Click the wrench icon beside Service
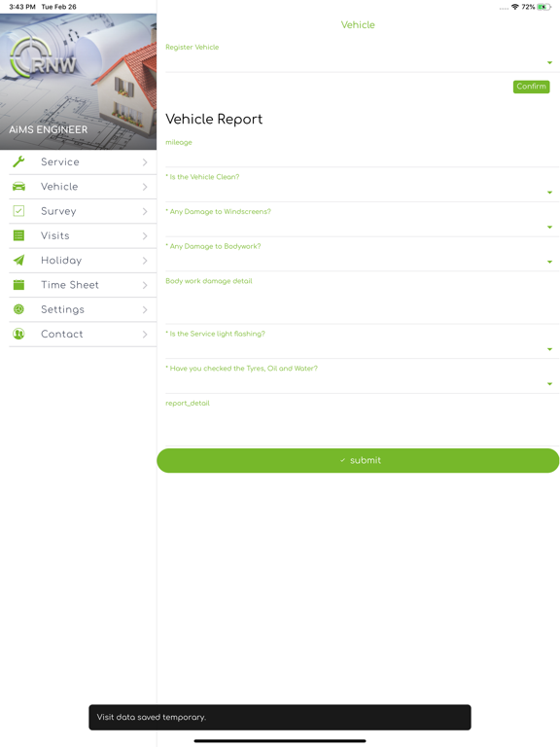This screenshot has height=747, width=560. click(x=18, y=162)
